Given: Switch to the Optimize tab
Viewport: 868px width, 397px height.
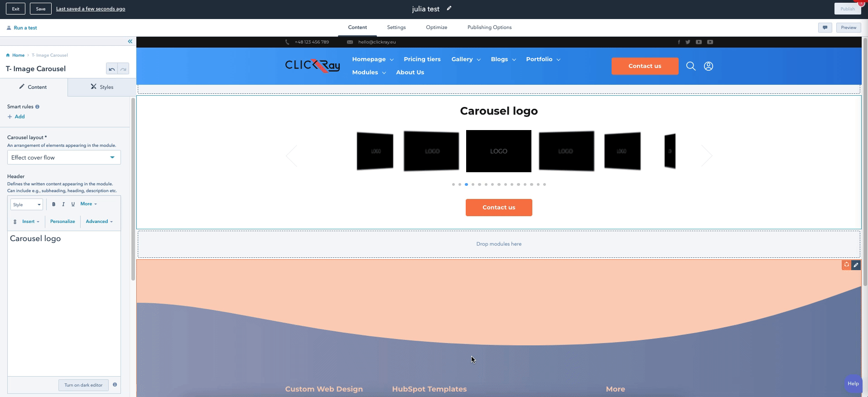Looking at the screenshot, I should (436, 28).
